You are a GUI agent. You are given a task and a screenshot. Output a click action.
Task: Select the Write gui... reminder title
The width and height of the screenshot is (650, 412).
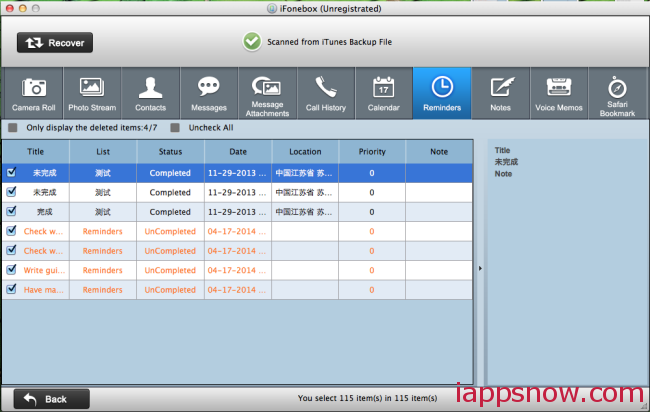pyautogui.click(x=44, y=270)
